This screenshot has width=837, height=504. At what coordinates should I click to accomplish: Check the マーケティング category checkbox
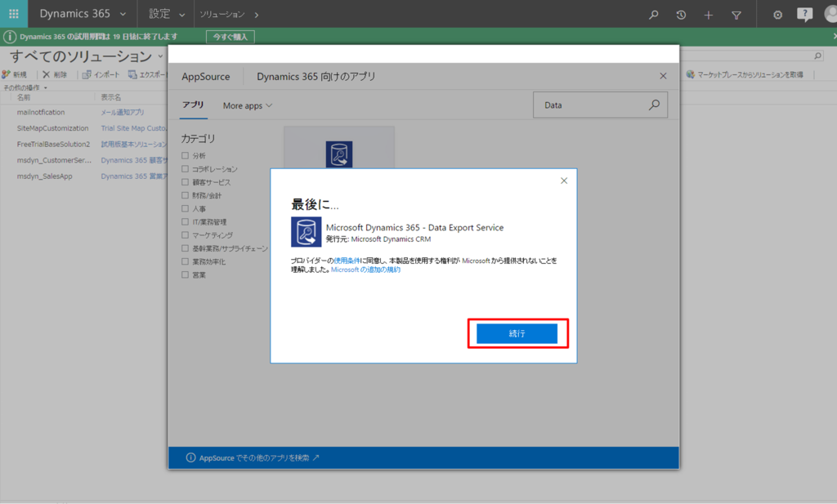click(x=185, y=235)
